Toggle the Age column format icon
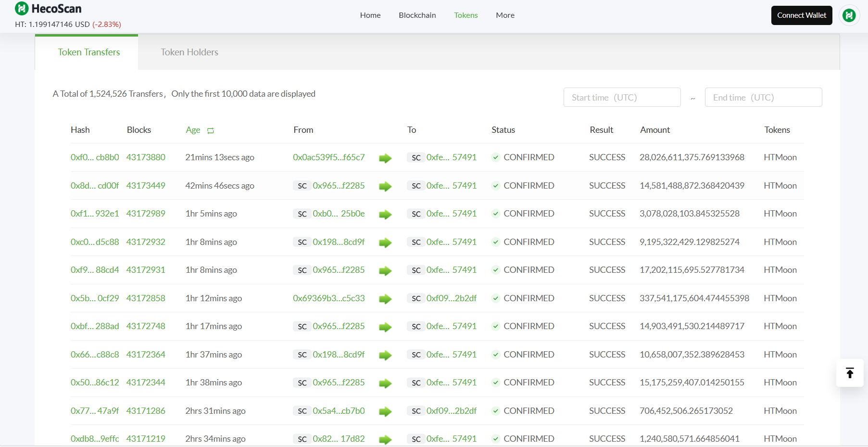Screen dimensions: 868x447 [x=211, y=130]
